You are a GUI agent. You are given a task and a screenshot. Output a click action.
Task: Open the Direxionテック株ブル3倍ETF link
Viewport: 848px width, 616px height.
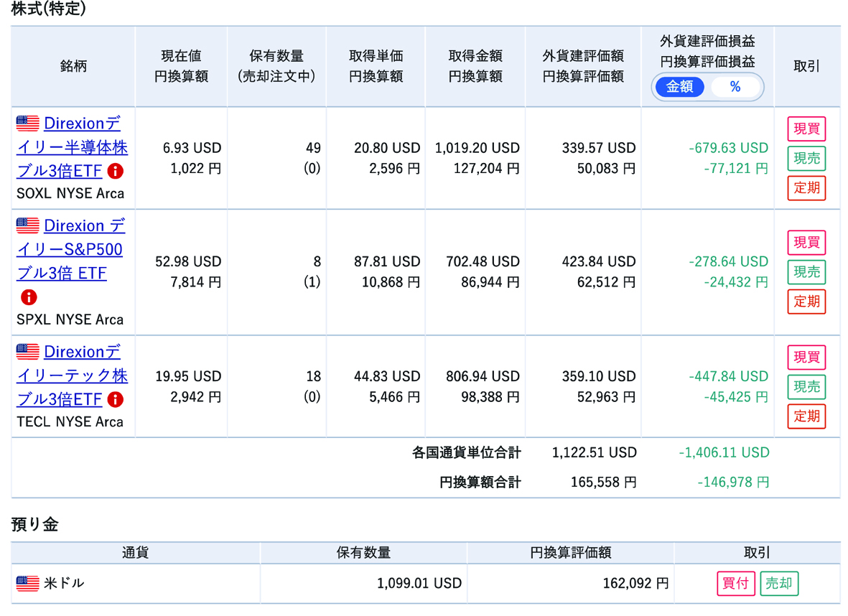pyautogui.click(x=72, y=375)
